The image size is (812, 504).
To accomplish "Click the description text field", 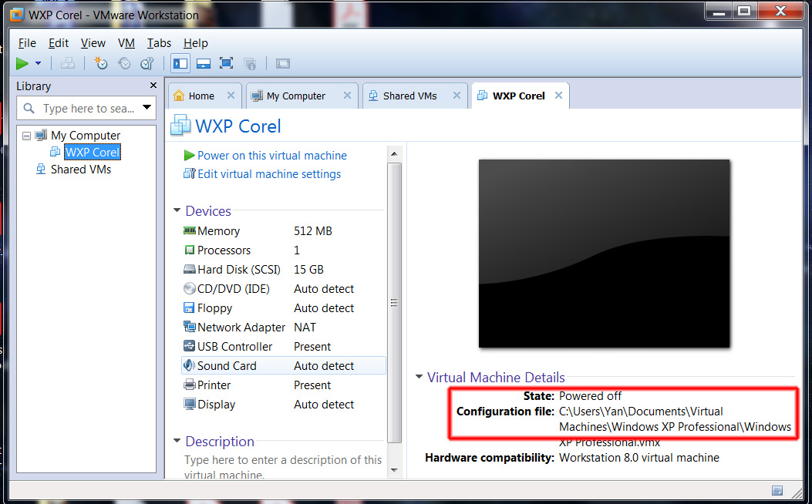I will (283, 465).
